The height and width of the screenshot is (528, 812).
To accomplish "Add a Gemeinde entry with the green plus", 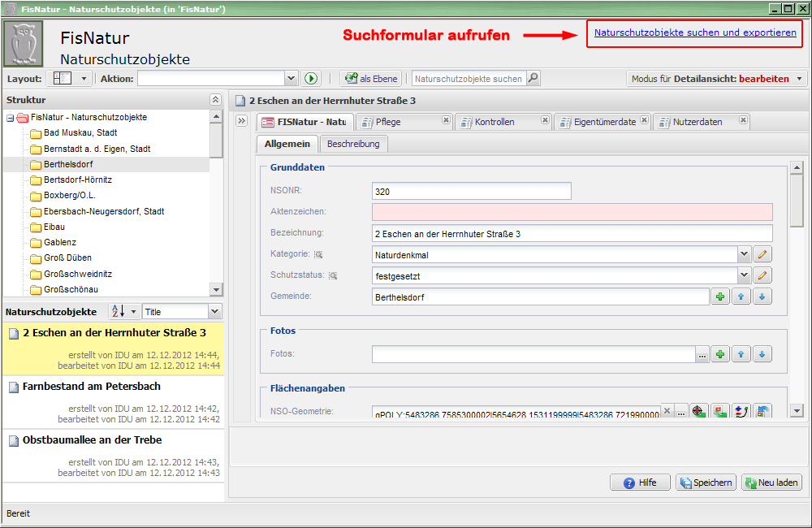I will pos(719,297).
